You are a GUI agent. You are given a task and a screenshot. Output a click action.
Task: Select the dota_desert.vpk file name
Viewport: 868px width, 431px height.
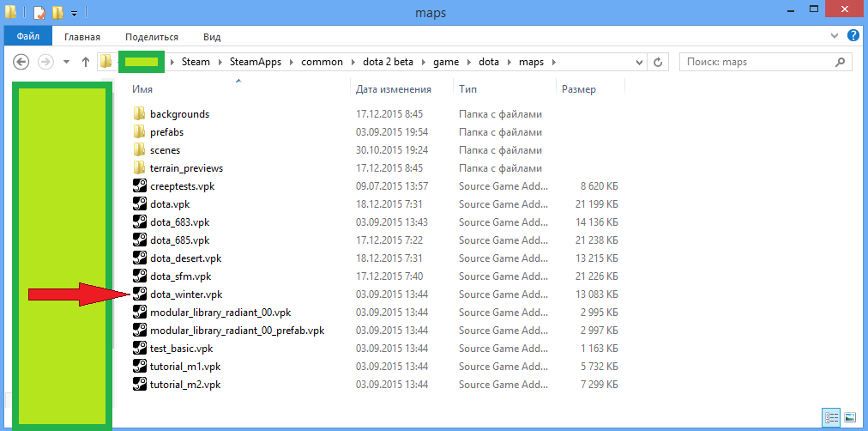pyautogui.click(x=185, y=258)
